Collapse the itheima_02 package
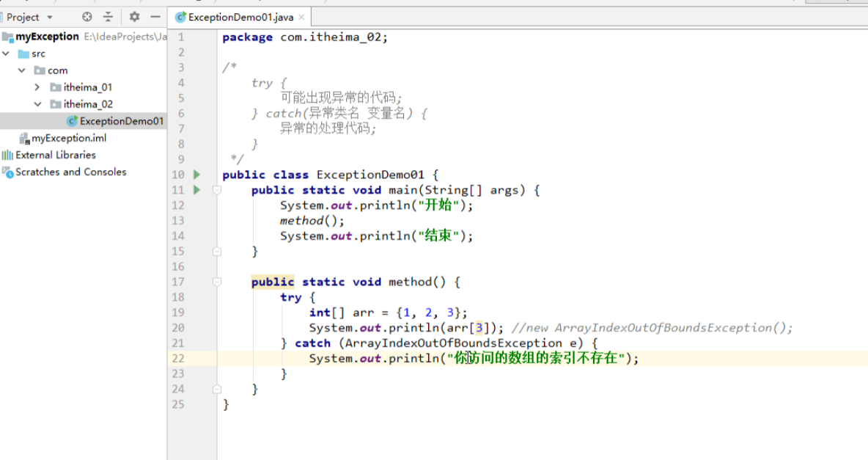 coord(37,104)
